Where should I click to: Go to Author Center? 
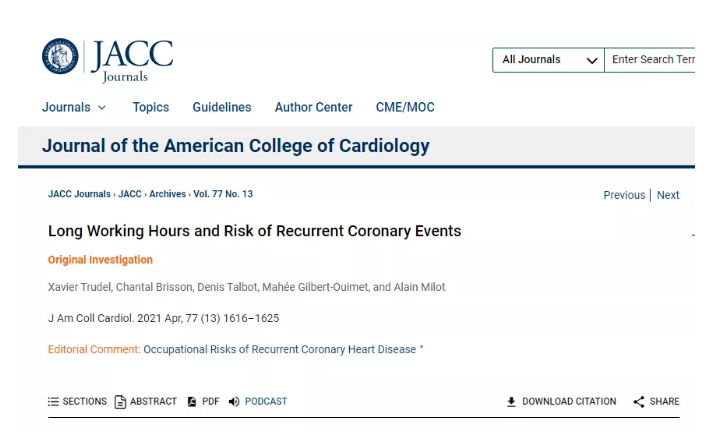coord(314,107)
